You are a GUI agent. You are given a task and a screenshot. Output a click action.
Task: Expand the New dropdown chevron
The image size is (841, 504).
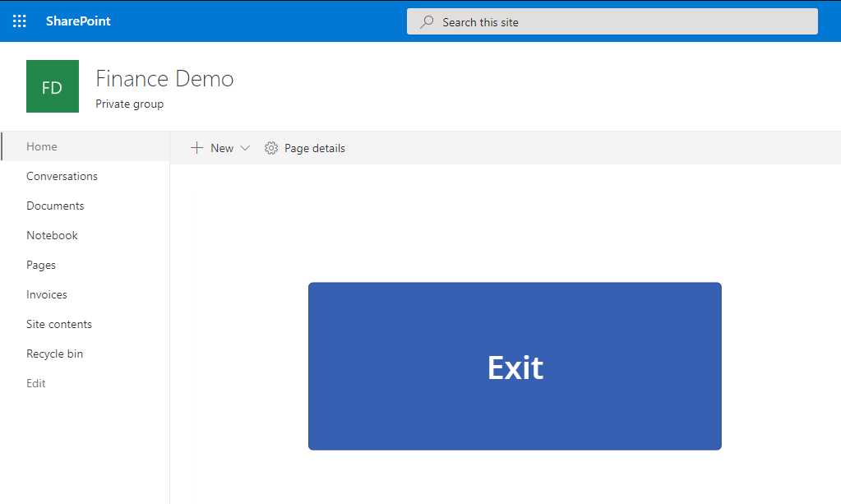click(245, 148)
